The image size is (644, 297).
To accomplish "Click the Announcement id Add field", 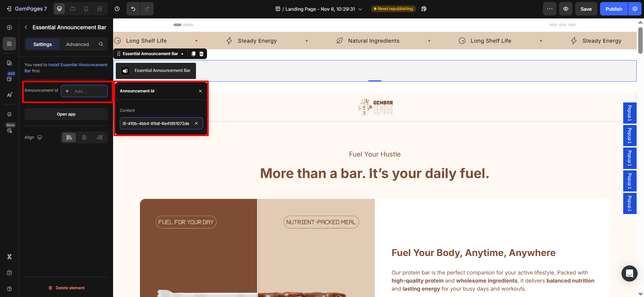I will pos(84,91).
